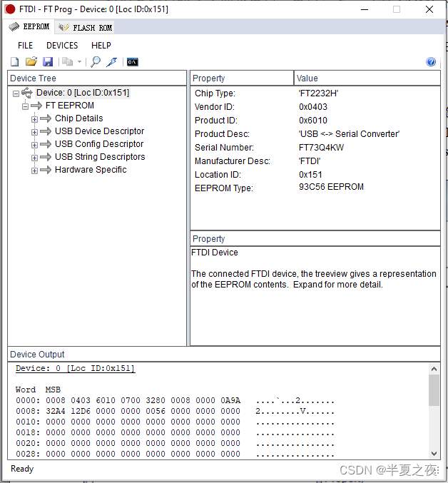Image resolution: width=448 pixels, height=483 pixels.
Task: Click the blue help question mark icon
Action: click(x=431, y=62)
